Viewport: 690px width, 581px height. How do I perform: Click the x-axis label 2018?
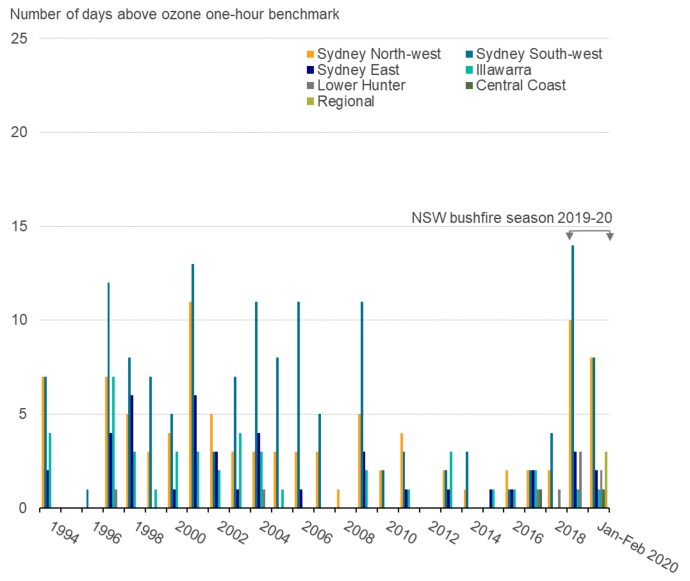570,533
